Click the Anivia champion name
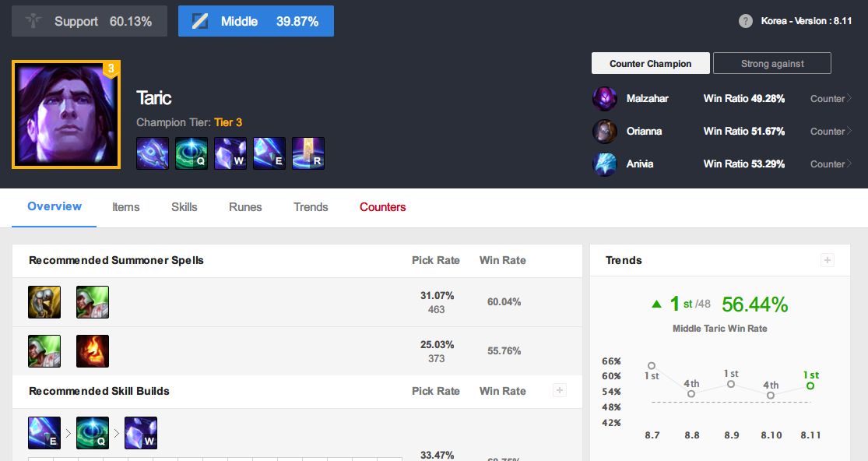 tap(639, 164)
